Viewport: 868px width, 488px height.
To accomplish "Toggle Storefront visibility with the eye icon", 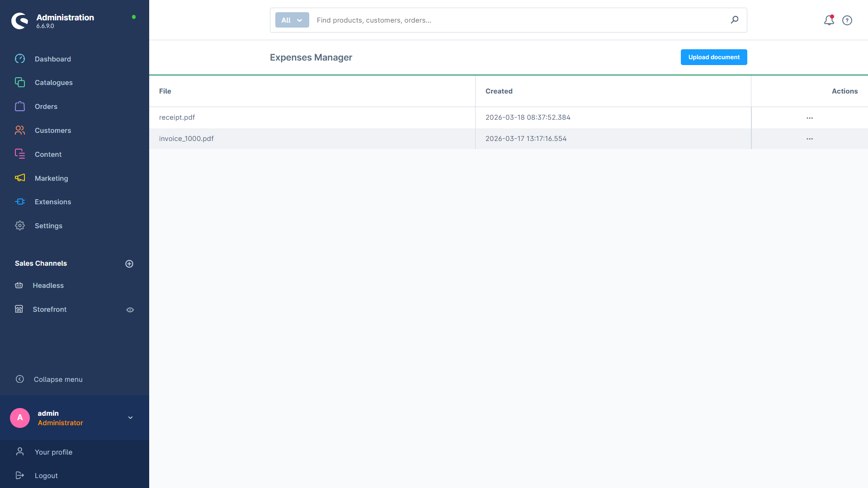I will point(130,310).
